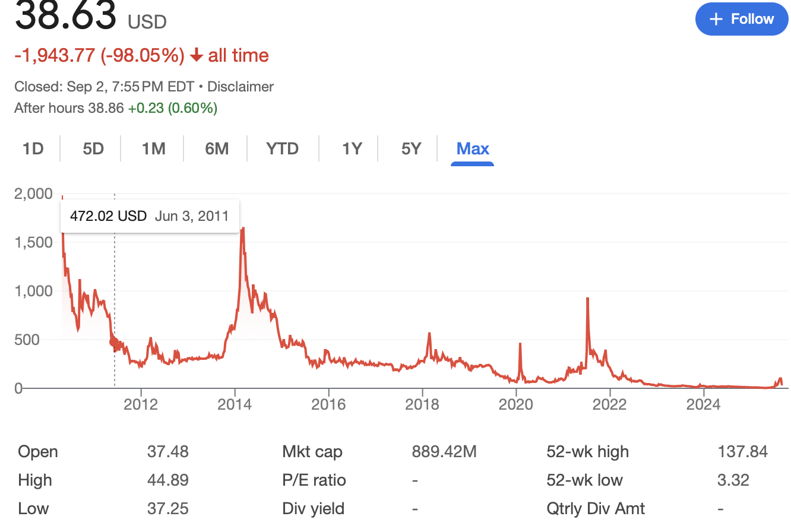Choose the 1Y time range

(352, 148)
